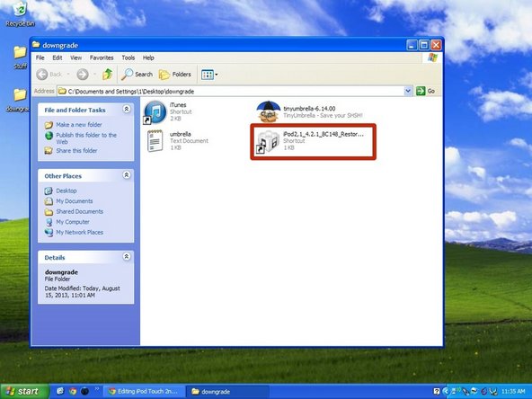Open the Search toolbar button

coord(137,75)
